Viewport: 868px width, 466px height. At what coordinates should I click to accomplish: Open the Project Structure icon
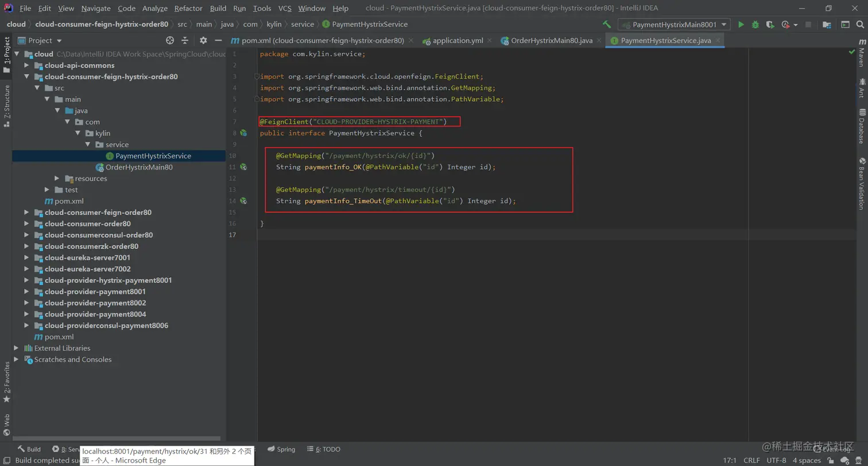point(827,25)
